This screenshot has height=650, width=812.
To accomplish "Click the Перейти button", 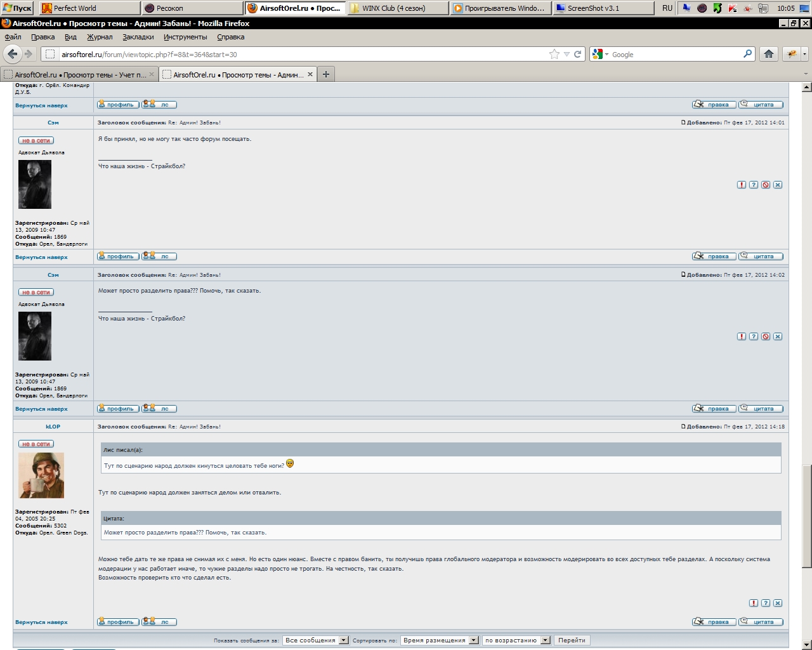I will (x=572, y=640).
